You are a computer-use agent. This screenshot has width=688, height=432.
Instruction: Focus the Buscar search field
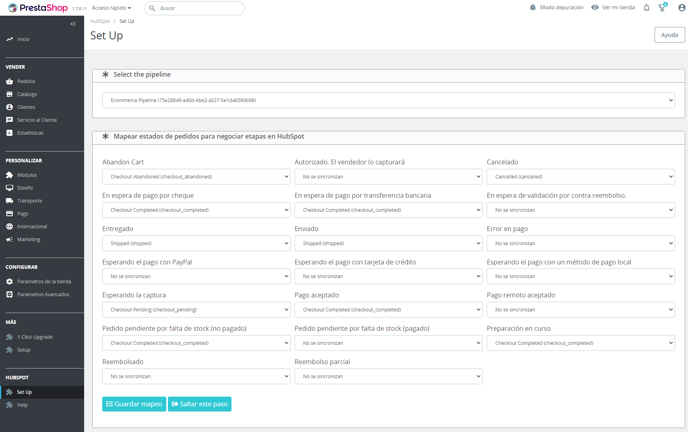[x=194, y=8]
